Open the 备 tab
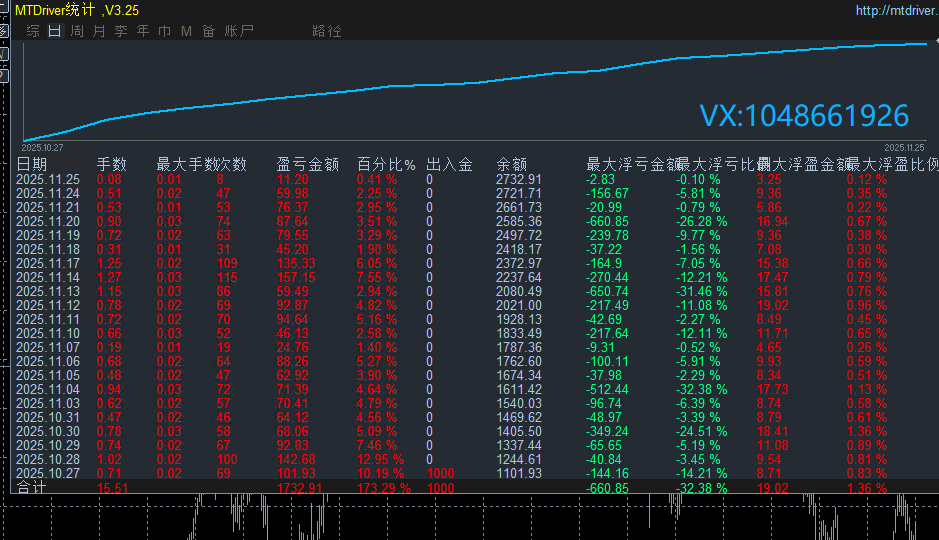Image resolution: width=939 pixels, height=540 pixels. (x=208, y=31)
